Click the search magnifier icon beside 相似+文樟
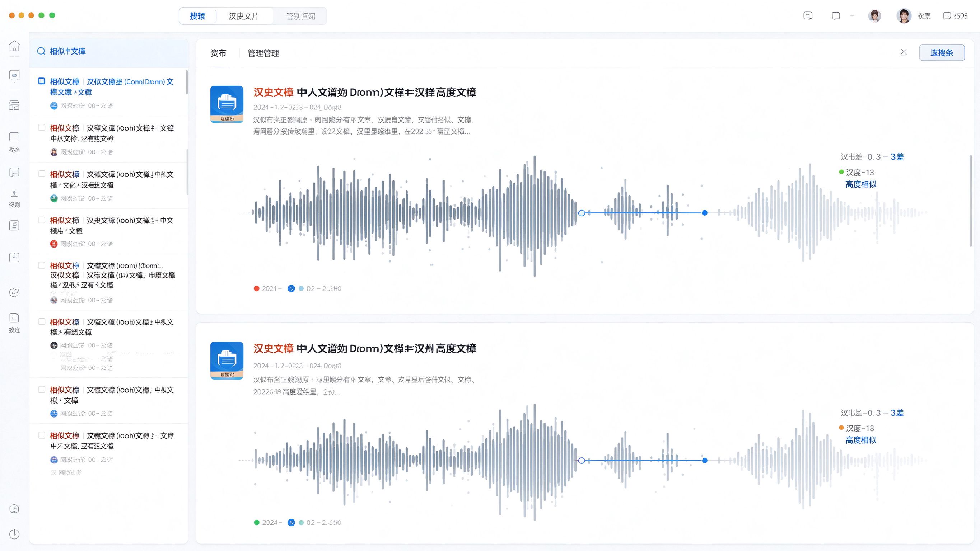The image size is (980, 551). click(41, 51)
